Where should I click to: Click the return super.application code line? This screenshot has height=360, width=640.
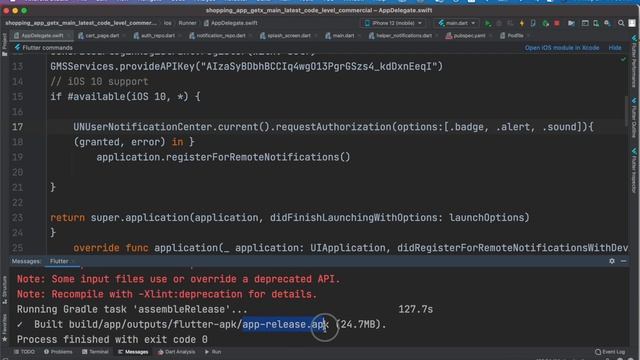pyautogui.click(x=290, y=218)
